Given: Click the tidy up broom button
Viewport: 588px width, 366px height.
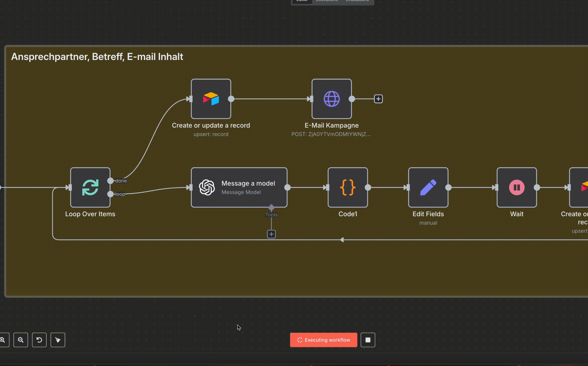Looking at the screenshot, I should click(58, 340).
